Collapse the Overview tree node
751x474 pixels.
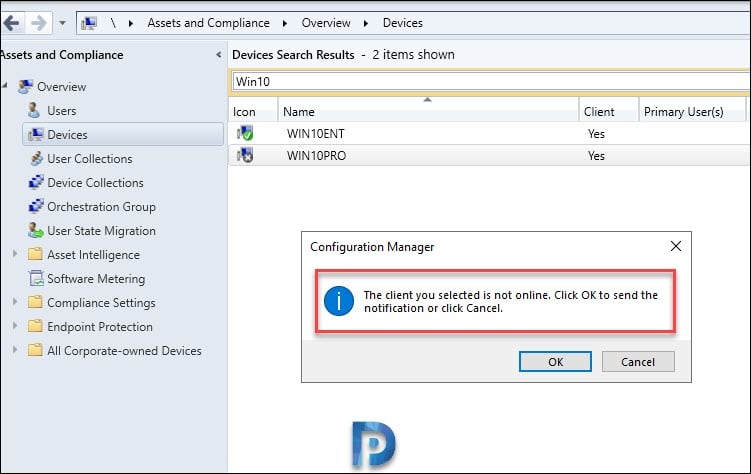coord(5,85)
